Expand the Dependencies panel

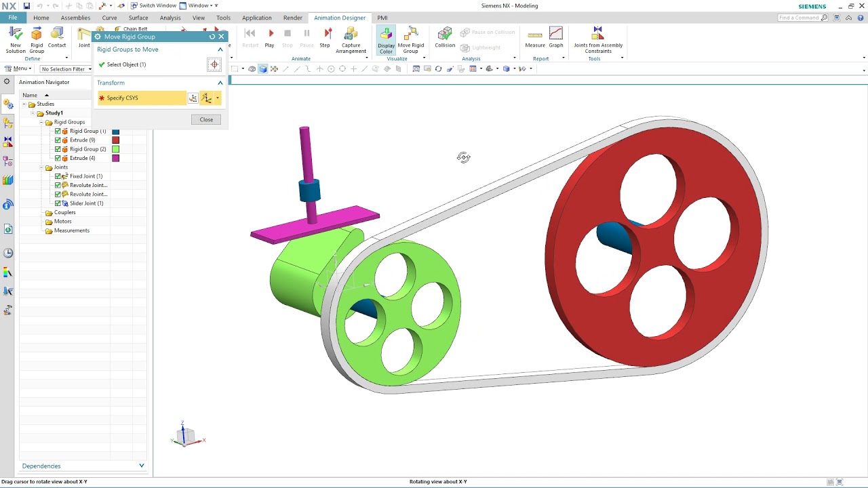(x=142, y=466)
